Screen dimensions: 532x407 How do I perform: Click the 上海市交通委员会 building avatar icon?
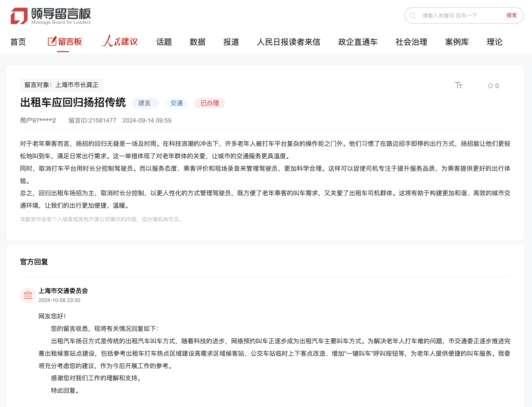pyautogui.click(x=28, y=295)
